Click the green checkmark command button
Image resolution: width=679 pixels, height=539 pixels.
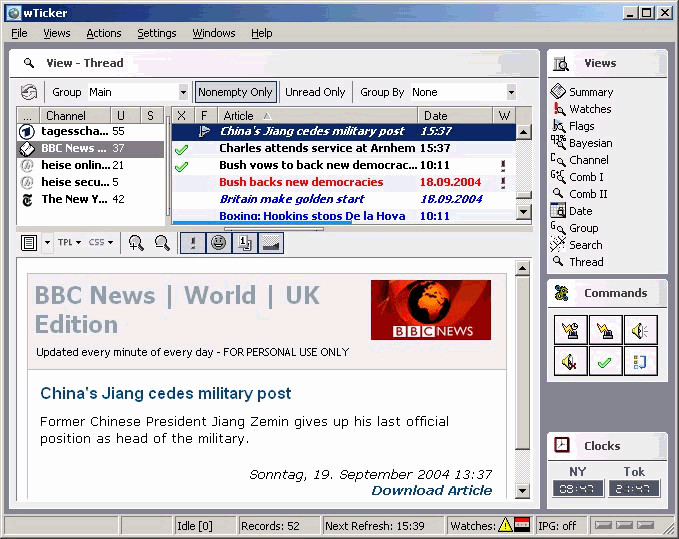pyautogui.click(x=605, y=361)
